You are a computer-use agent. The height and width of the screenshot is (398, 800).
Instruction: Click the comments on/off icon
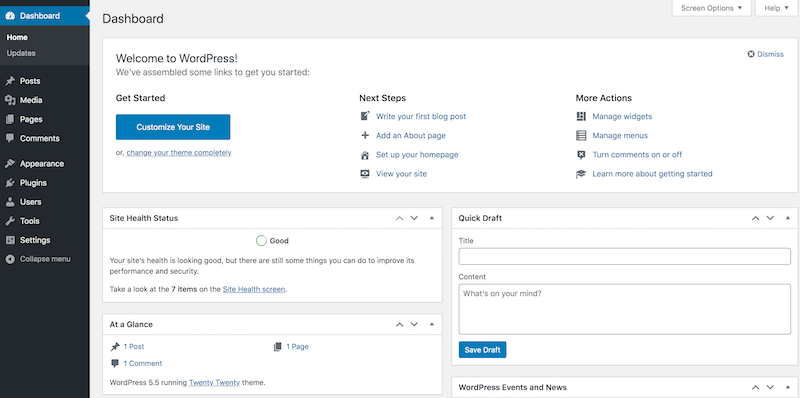coord(581,155)
